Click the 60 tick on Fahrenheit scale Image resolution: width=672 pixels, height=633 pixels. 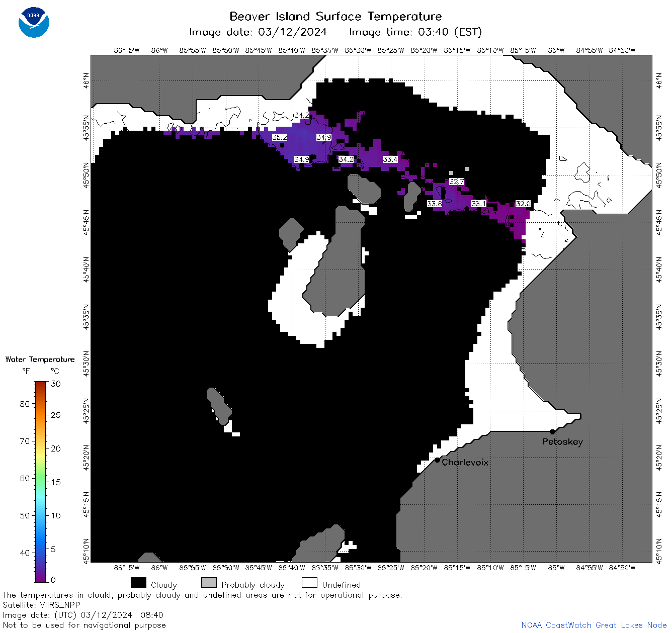tap(25, 478)
